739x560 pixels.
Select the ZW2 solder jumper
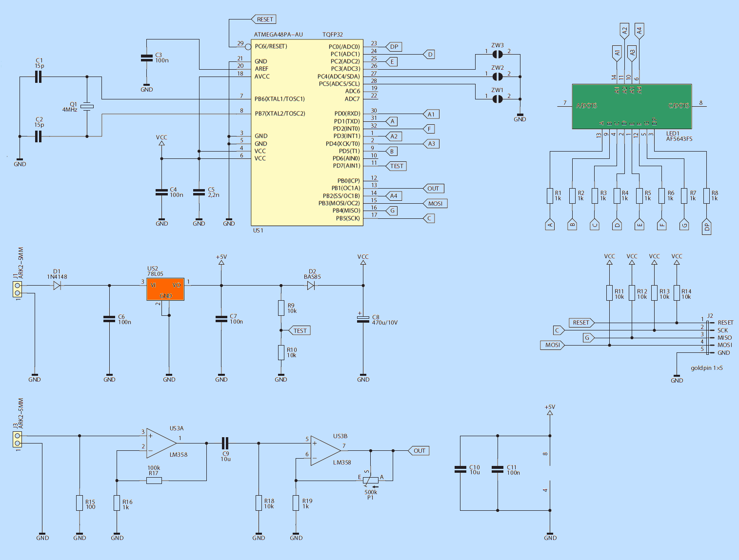tap(497, 77)
